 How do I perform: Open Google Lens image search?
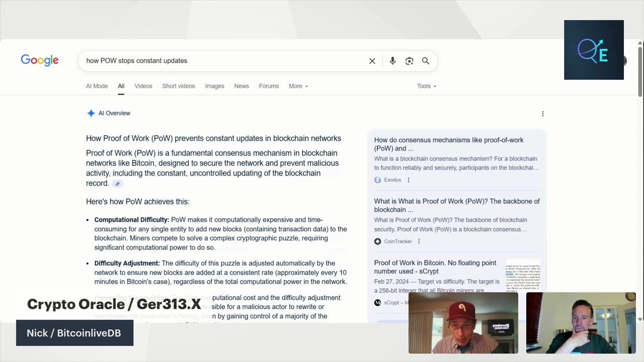(409, 61)
